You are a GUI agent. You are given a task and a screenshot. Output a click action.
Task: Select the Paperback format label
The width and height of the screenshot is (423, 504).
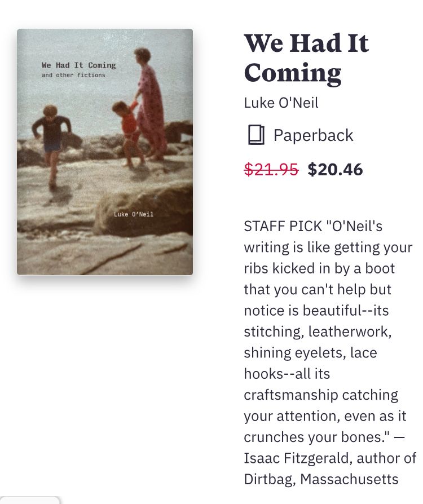point(313,135)
